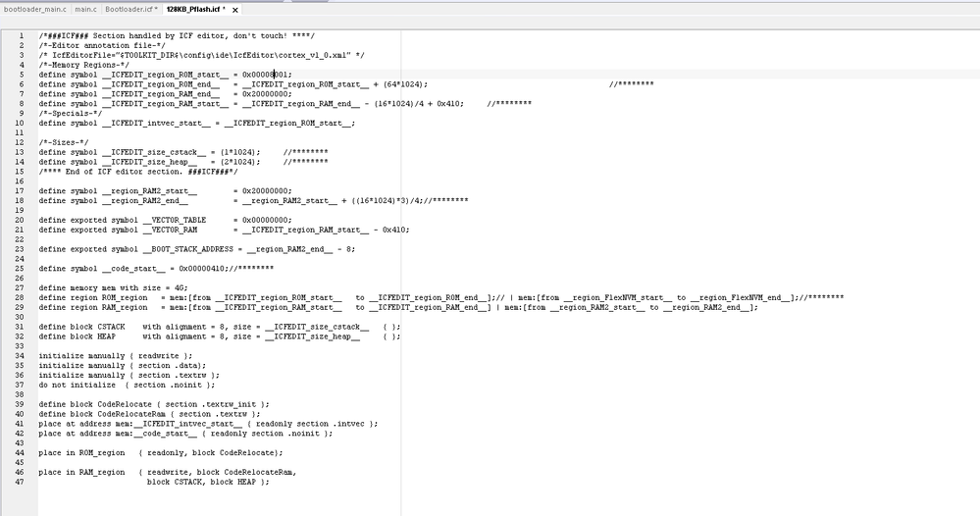Screen dimensions: 980x516
Task: Click line number 16 in the gutter
Action: [x=20, y=181]
